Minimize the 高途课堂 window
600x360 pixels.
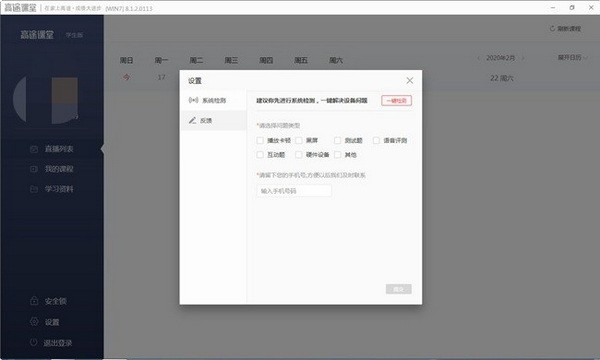pyautogui.click(x=553, y=7)
